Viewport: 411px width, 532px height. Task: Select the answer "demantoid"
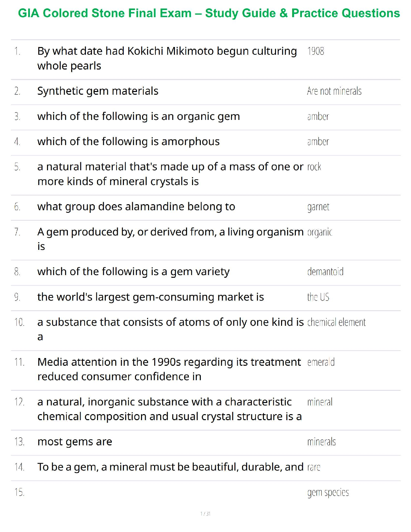(x=325, y=271)
